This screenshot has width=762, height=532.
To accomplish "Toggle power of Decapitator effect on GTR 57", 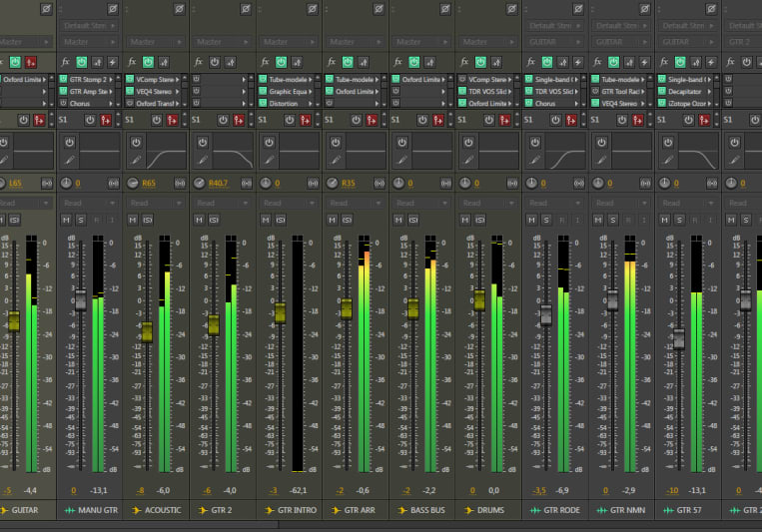I will [x=662, y=91].
